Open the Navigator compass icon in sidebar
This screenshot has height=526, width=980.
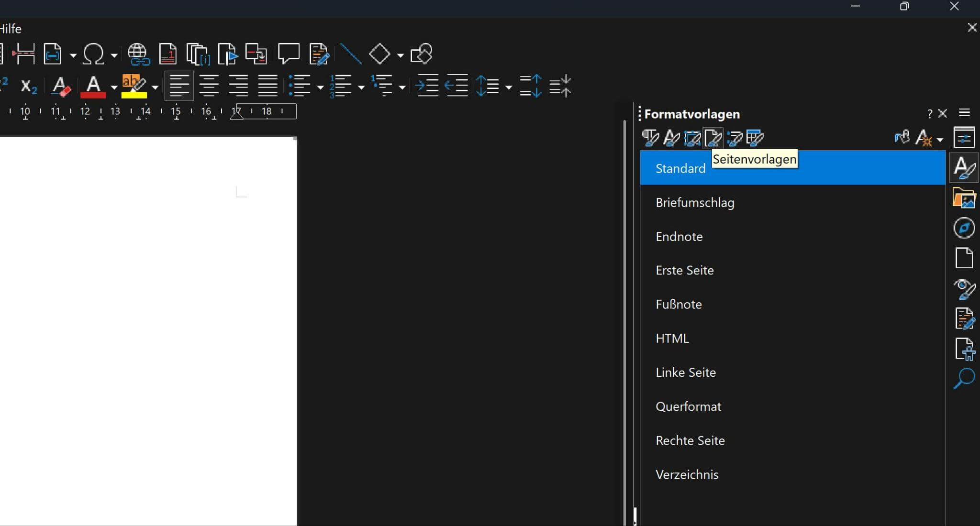pos(964,228)
